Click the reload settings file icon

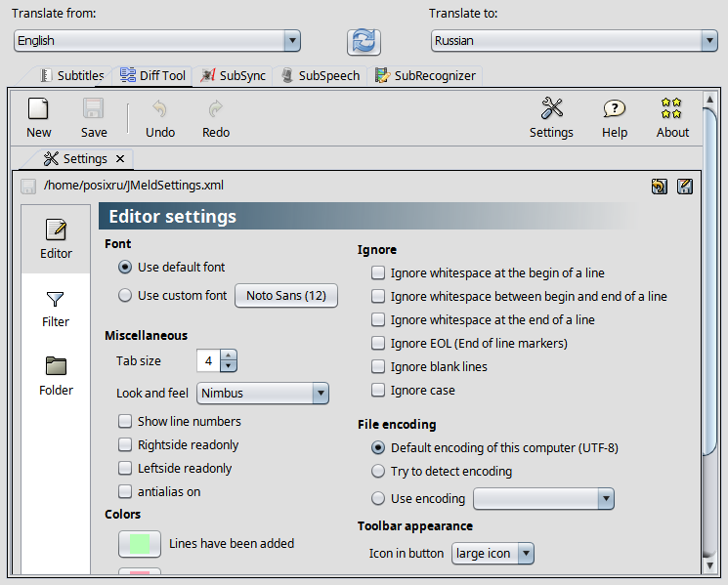660,187
